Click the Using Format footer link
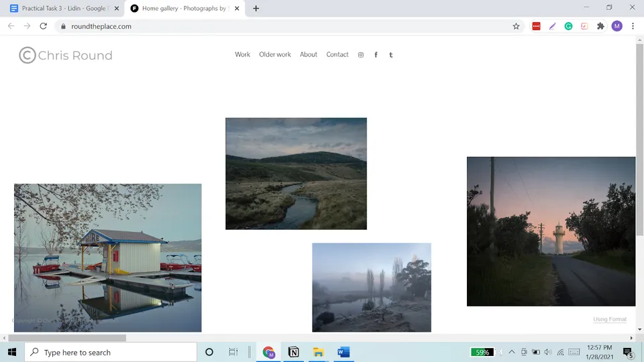Screen dimensions: 644x362 tap(610, 319)
